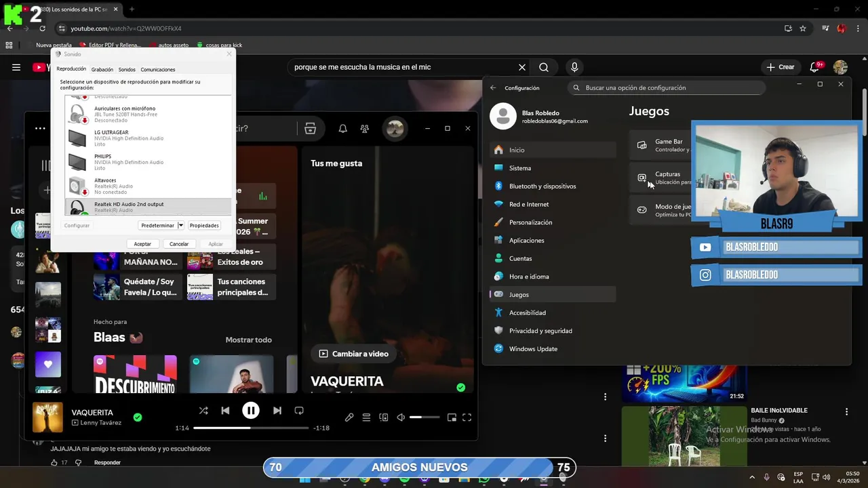Click Aceptar in Sonido dialog

(142, 244)
